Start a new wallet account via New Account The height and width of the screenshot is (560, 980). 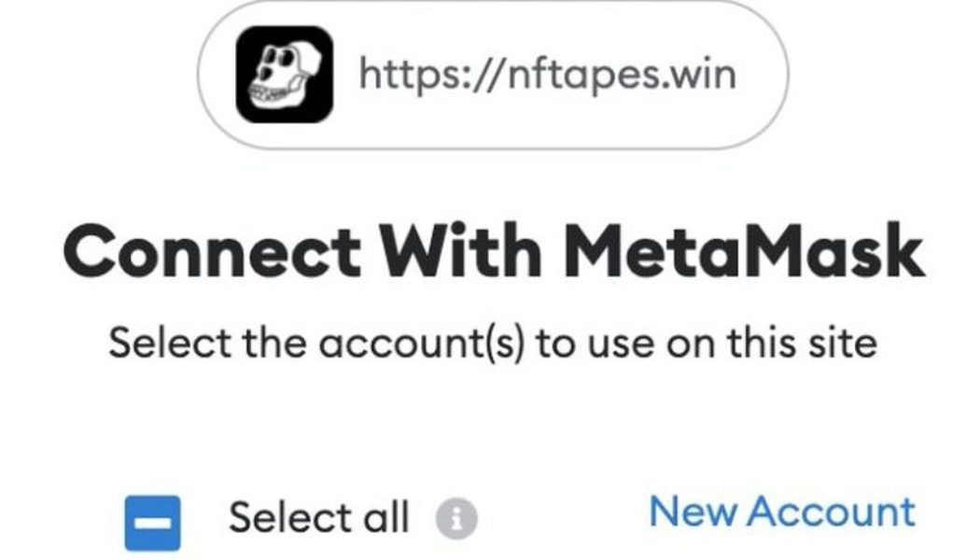coord(782,511)
